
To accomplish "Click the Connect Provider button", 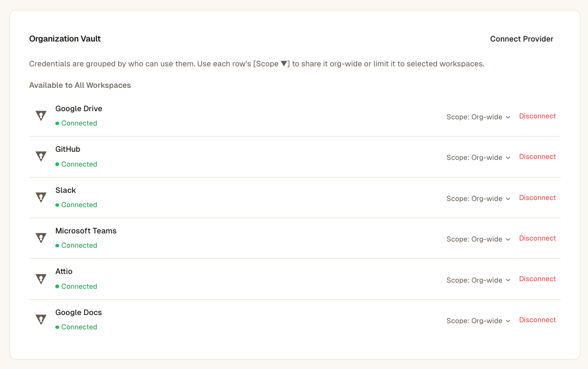I will (522, 39).
